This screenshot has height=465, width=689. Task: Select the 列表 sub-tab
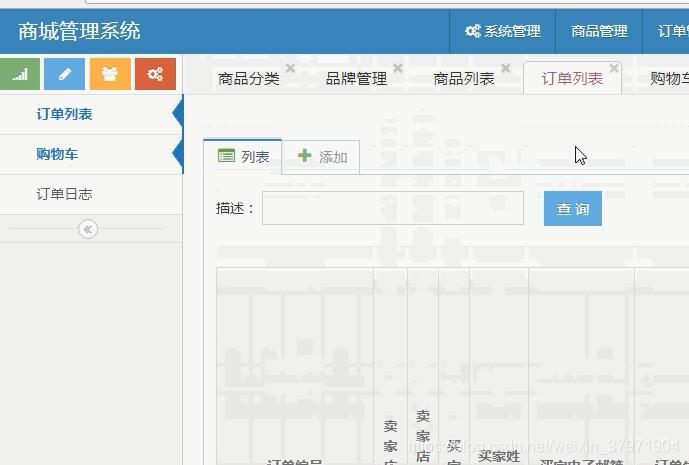pyautogui.click(x=243, y=157)
